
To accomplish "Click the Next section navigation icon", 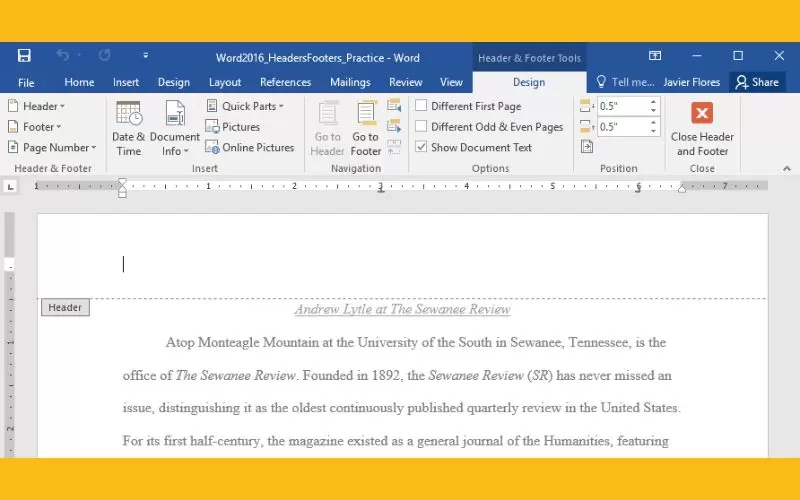I will coord(394,126).
